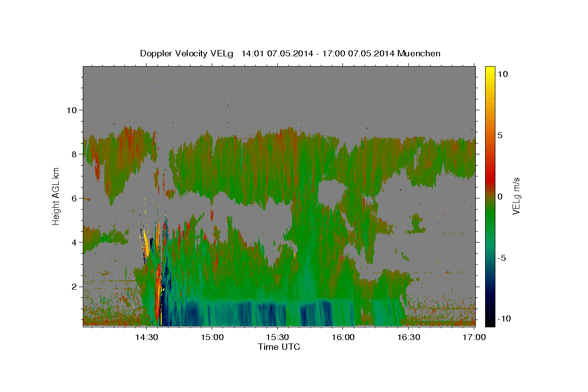Select the 16:30 time tick label
588x392 pixels.
[409, 337]
